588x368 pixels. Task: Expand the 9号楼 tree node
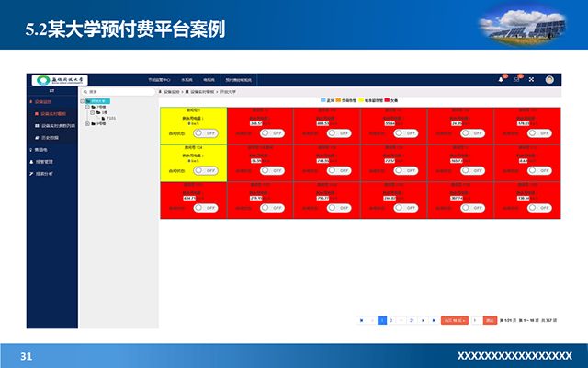point(87,123)
